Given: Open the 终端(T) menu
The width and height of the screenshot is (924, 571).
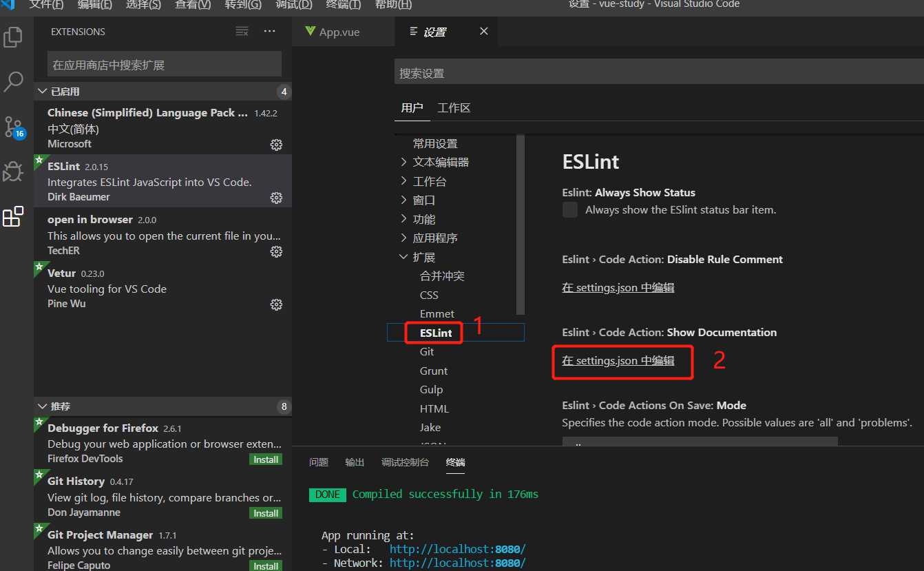Looking at the screenshot, I should 344,4.
